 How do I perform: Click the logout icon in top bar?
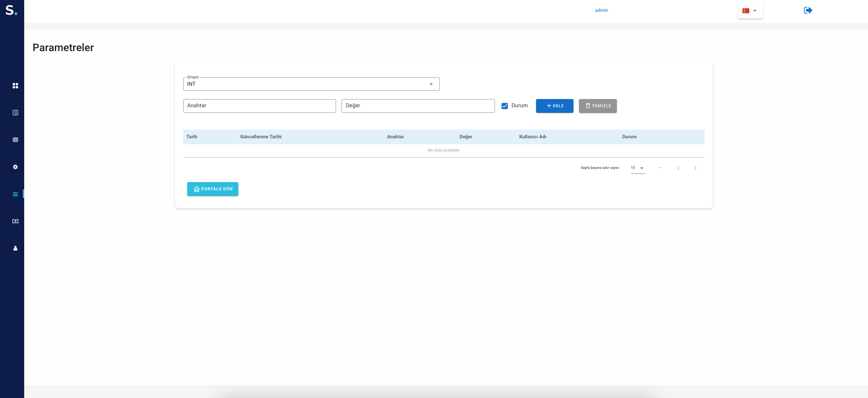tap(808, 10)
